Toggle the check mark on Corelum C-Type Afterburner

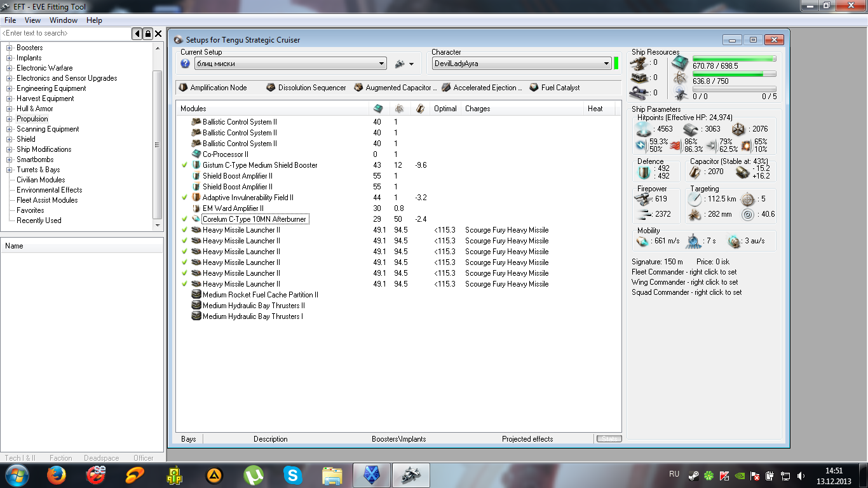185,219
